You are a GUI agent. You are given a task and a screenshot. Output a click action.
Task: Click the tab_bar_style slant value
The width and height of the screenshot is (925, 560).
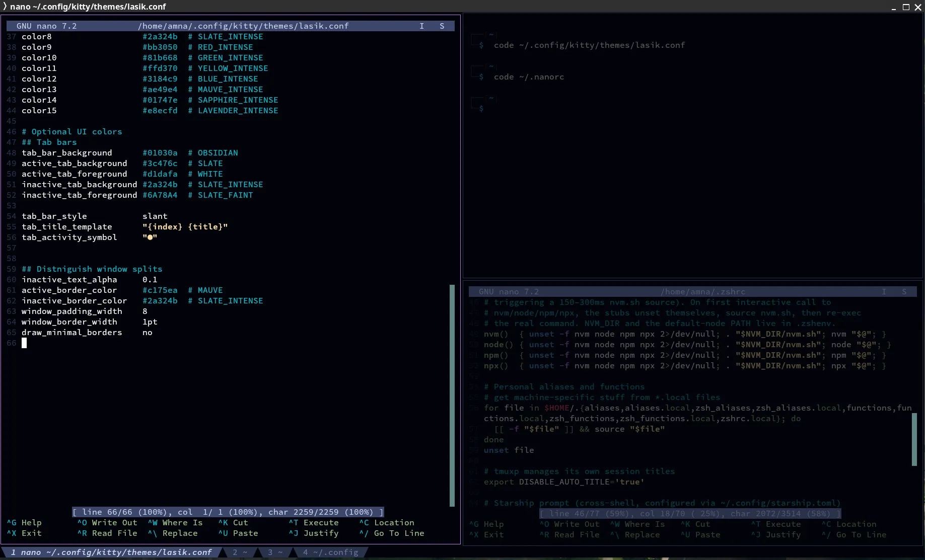tap(155, 216)
